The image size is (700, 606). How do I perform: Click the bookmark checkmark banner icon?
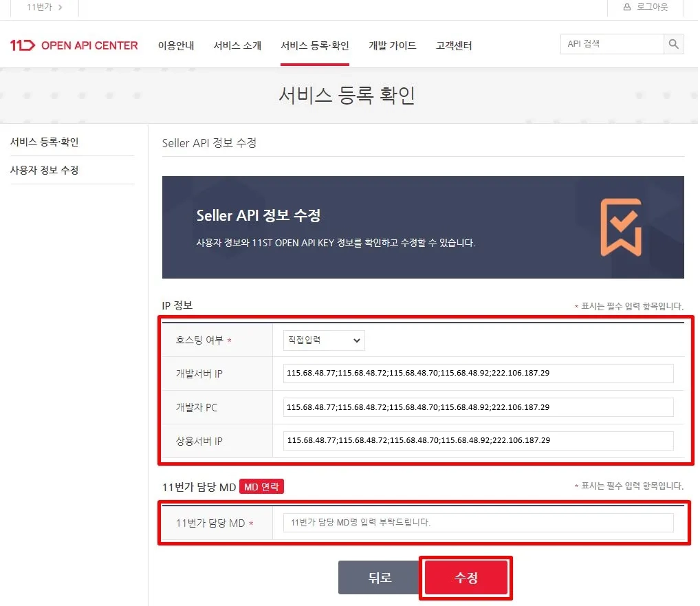[x=621, y=227]
